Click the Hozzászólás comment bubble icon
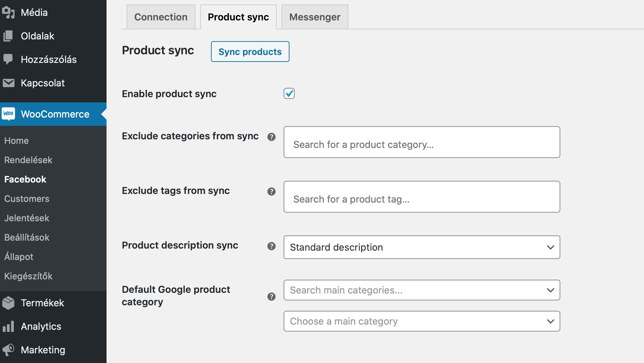The width and height of the screenshot is (644, 363). (x=8, y=59)
